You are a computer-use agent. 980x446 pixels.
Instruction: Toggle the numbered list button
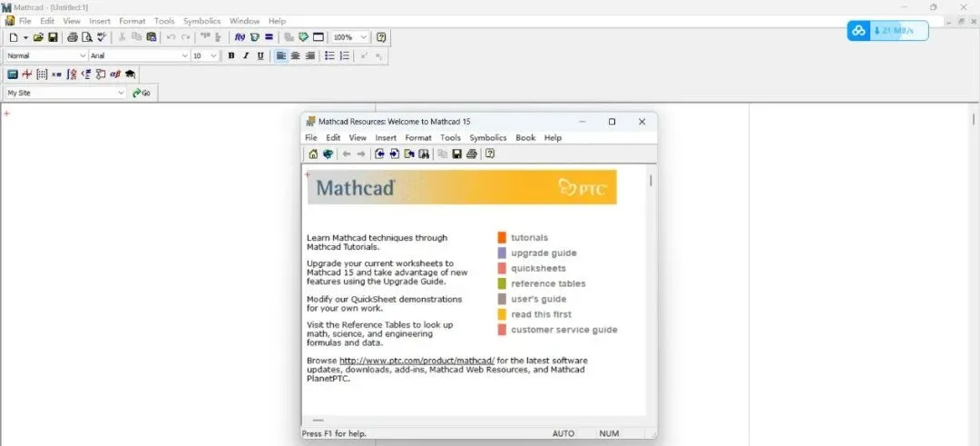(345, 55)
